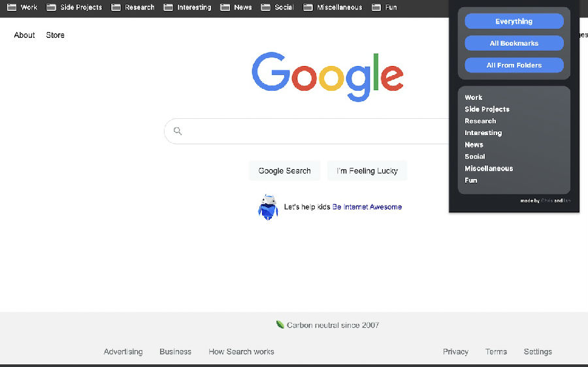Click the blue robot mascot icon
The image size is (588, 367).
(268, 207)
